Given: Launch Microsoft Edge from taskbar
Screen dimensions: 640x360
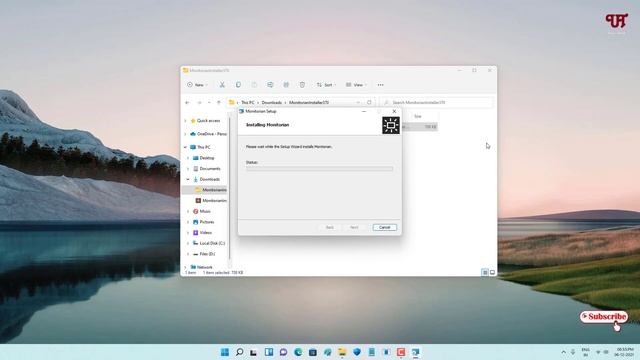Looking at the screenshot, I should point(298,352).
